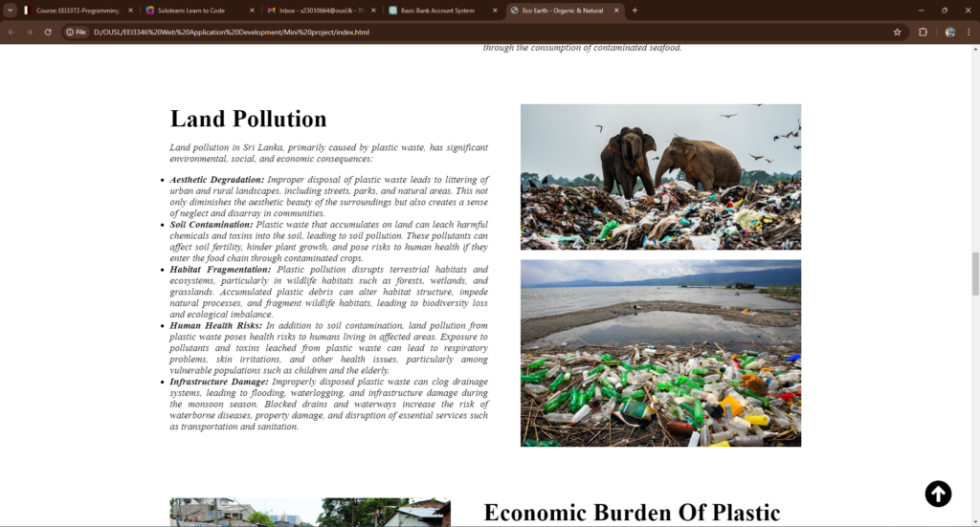The height and width of the screenshot is (527, 980).
Task: Close the Sololearn tab
Action: pos(252,11)
